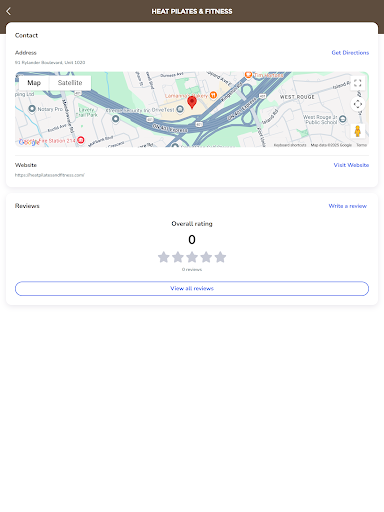Open Write a review link

click(x=348, y=206)
